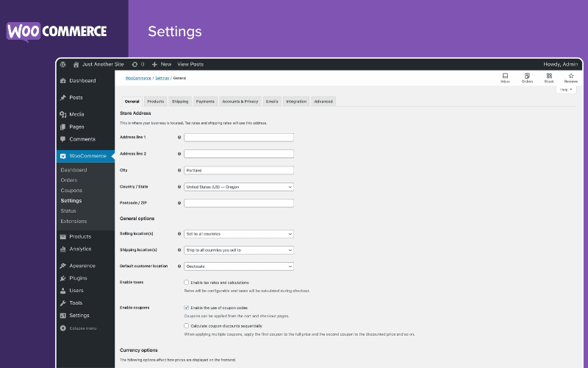Image resolution: width=588 pixels, height=368 pixels.
Task: Switch to the Payments settings tab
Action: coord(205,102)
